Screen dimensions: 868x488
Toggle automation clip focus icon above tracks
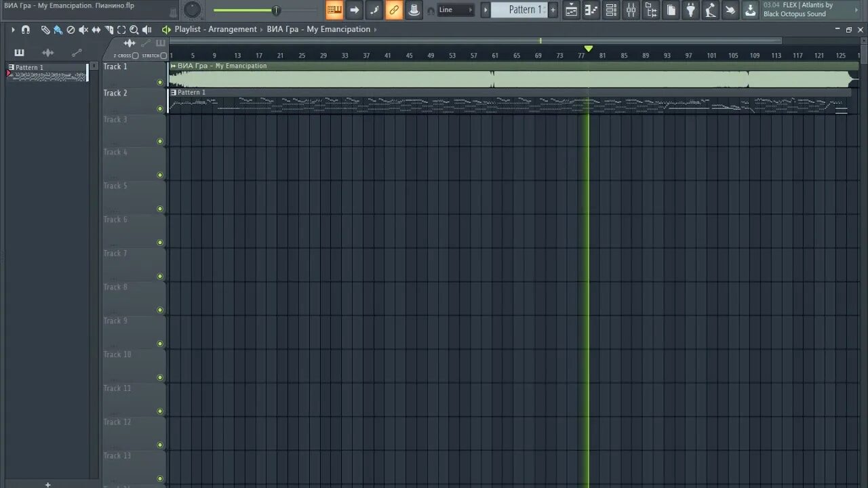click(145, 43)
